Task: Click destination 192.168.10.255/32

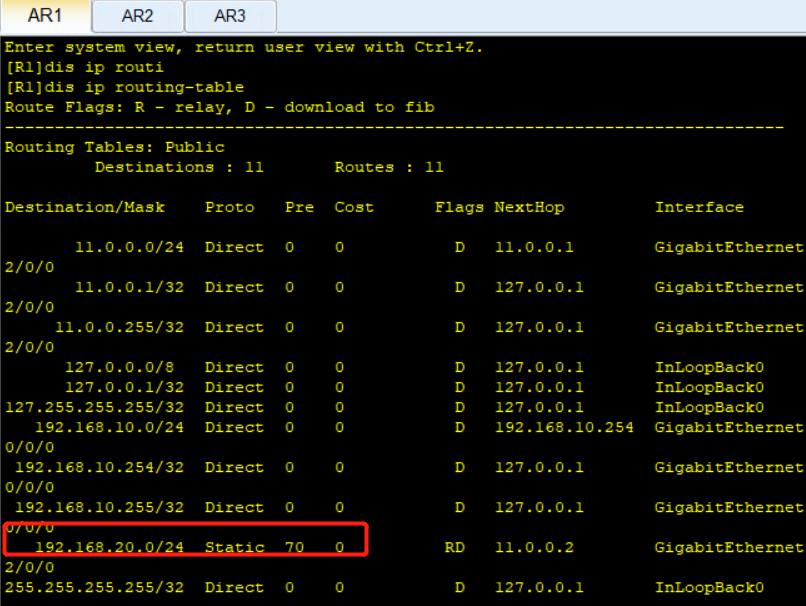Action: click(x=100, y=508)
